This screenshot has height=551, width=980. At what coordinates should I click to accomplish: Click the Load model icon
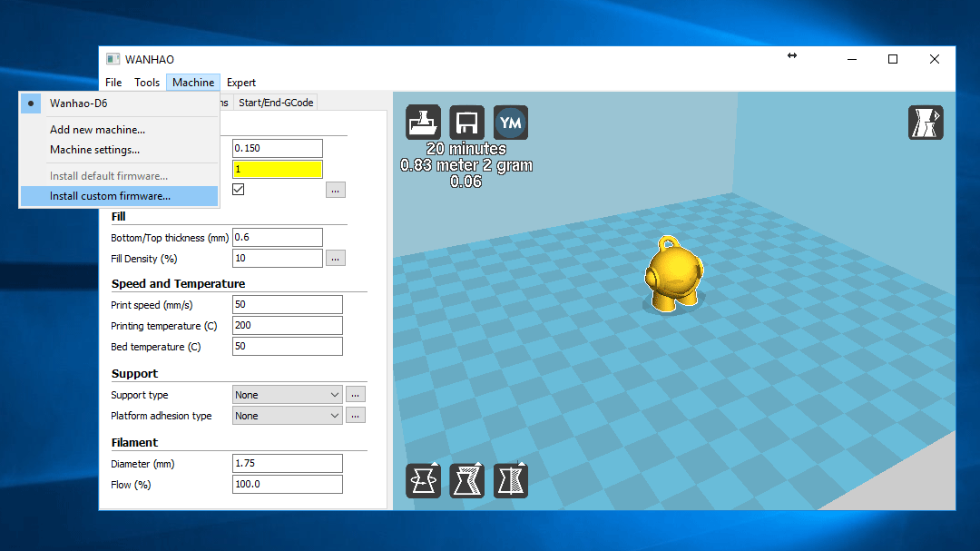(424, 123)
